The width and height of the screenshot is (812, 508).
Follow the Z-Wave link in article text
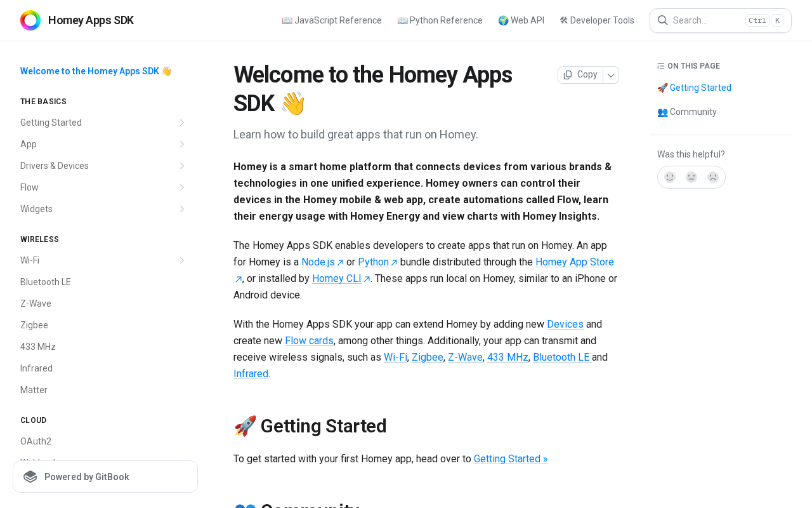click(465, 357)
